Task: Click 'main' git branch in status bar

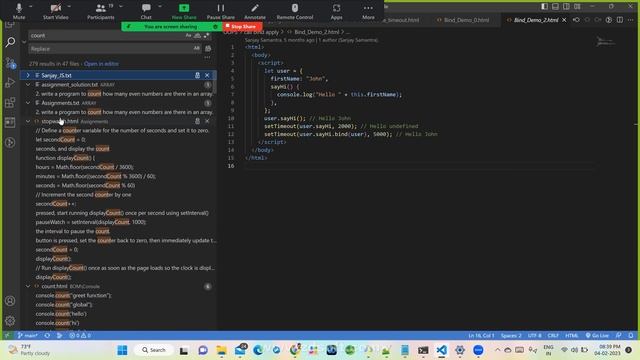Action: point(27,336)
